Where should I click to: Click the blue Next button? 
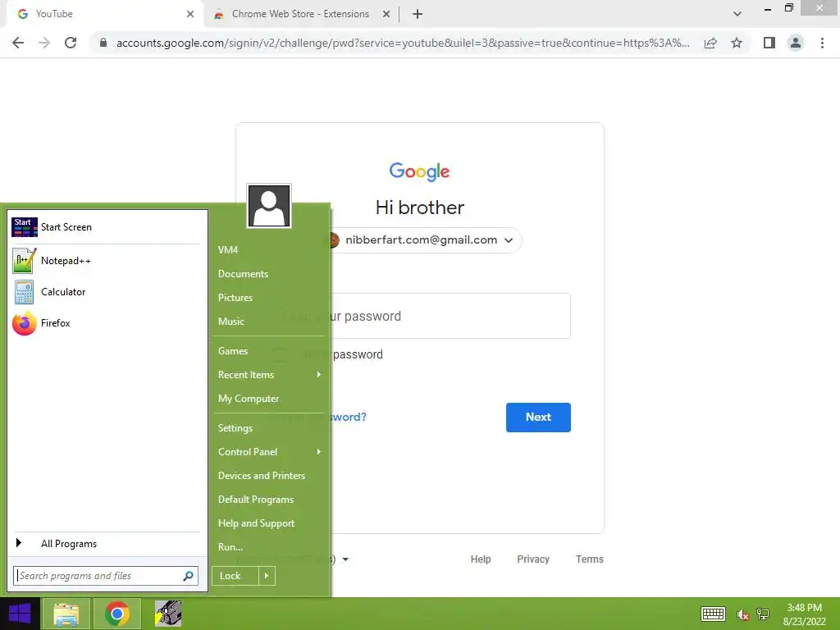coord(538,418)
